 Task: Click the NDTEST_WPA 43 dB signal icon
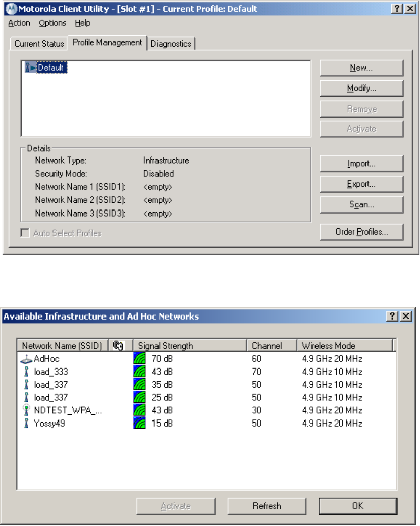(139, 410)
